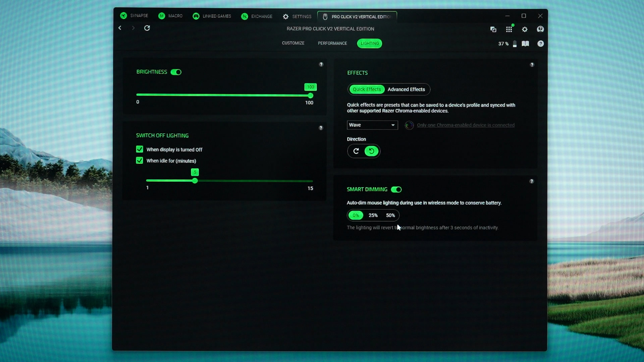Uncheck When idle for (minutes)
This screenshot has width=644, height=362.
point(140,161)
